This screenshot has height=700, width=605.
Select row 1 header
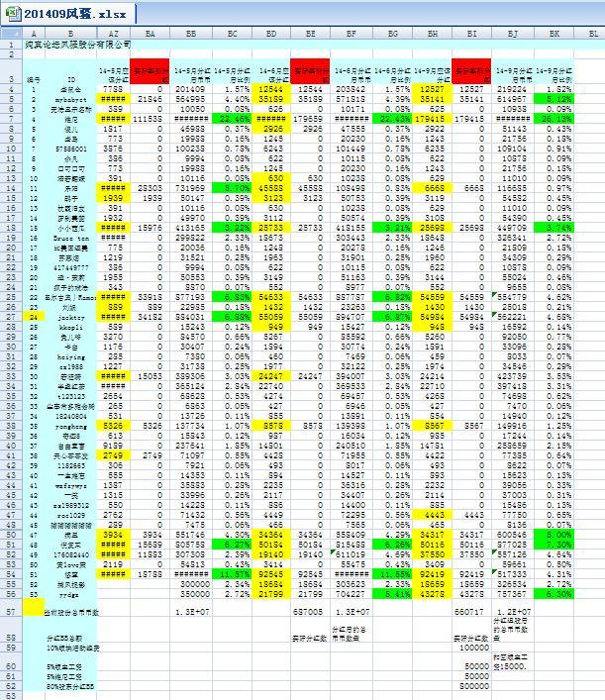(11, 45)
